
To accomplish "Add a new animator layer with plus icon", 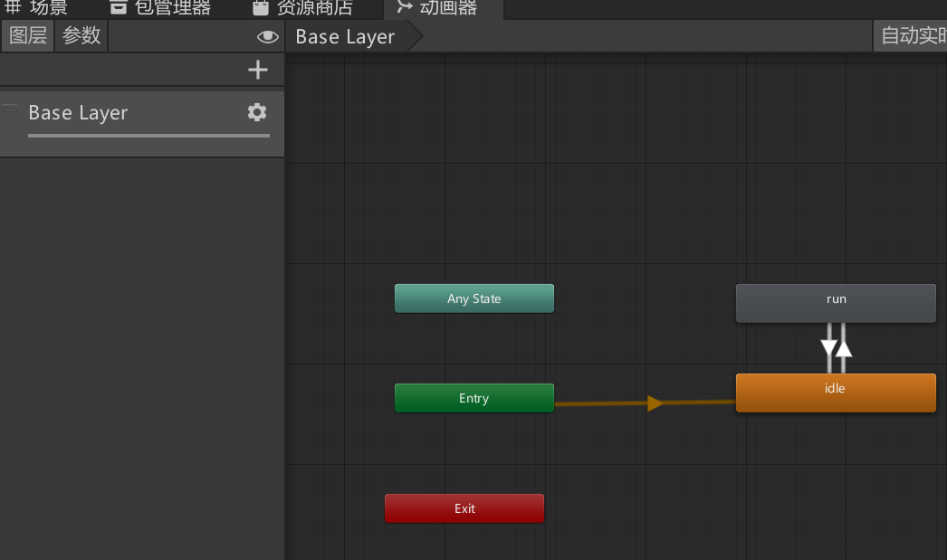I will tap(258, 70).
